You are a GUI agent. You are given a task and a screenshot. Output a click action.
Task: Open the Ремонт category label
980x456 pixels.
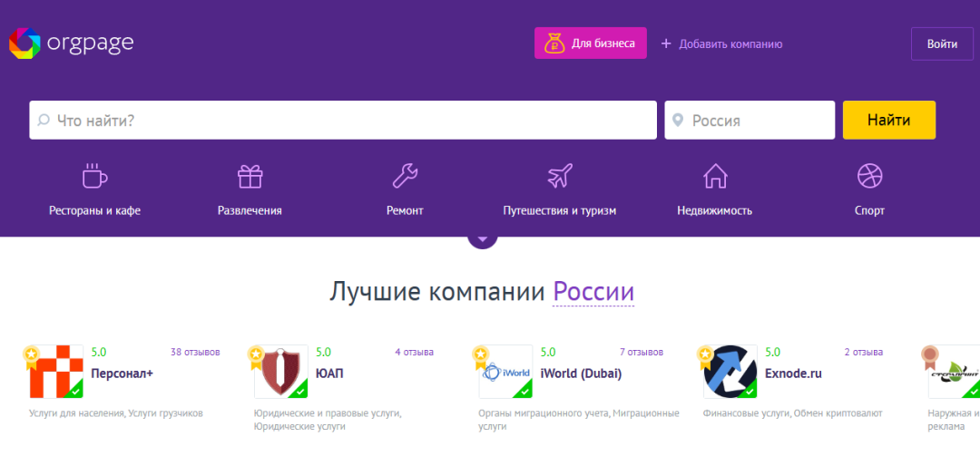click(405, 210)
